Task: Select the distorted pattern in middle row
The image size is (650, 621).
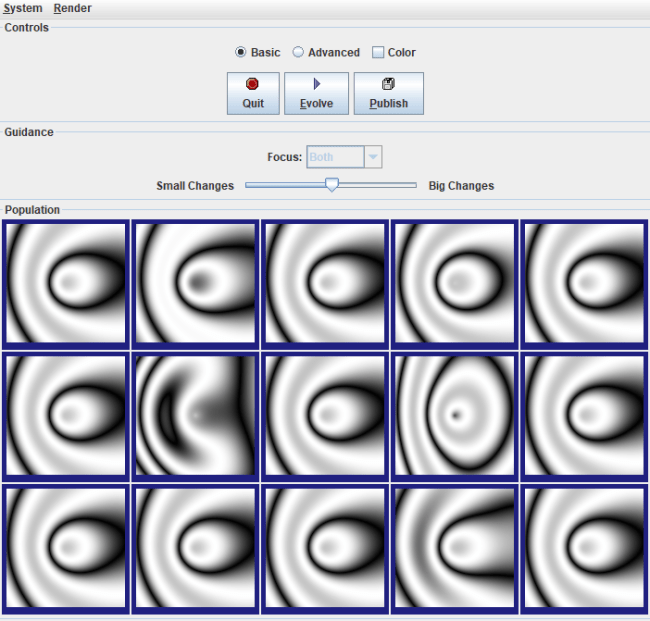Action: click(195, 414)
